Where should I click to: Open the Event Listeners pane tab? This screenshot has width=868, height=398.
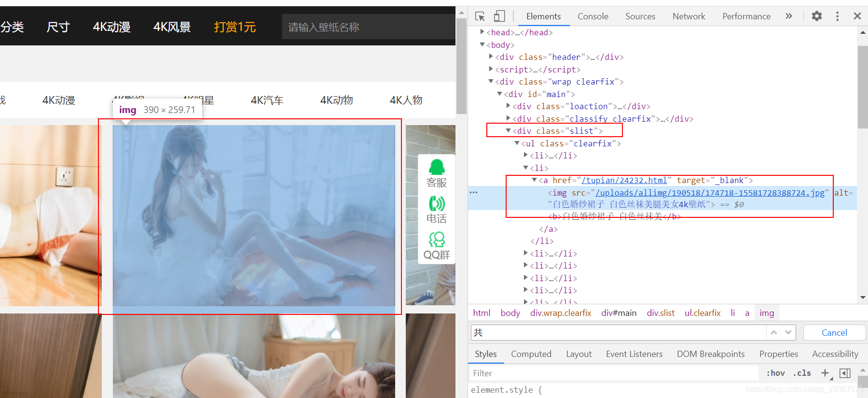pyautogui.click(x=634, y=354)
